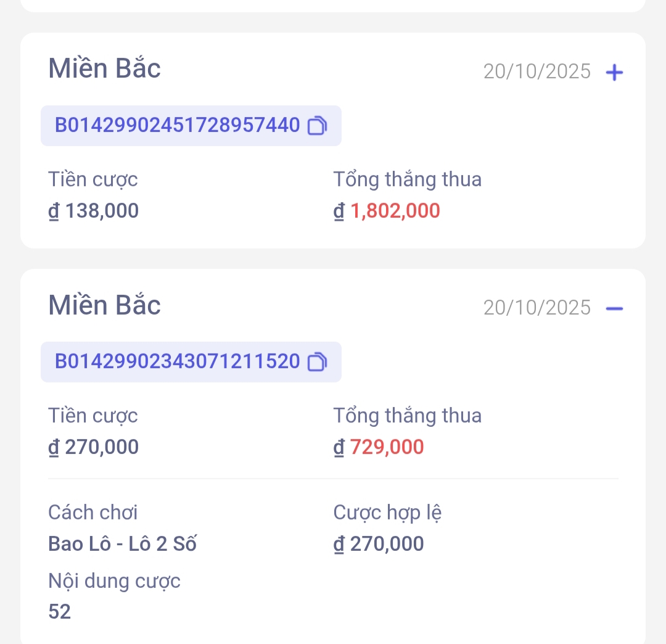The image size is (666, 644).
Task: Tap the Bao Lô - Lô 2 Số play type
Action: tap(122, 544)
